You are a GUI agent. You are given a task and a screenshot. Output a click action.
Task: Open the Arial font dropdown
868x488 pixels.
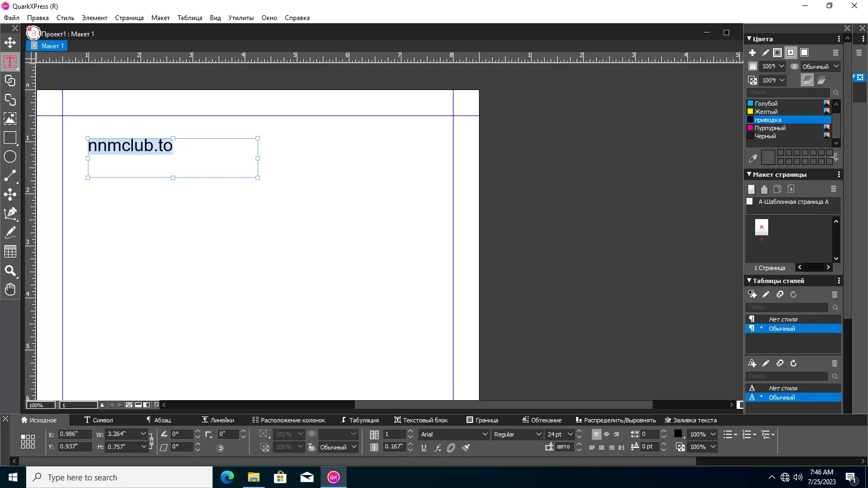click(x=455, y=434)
